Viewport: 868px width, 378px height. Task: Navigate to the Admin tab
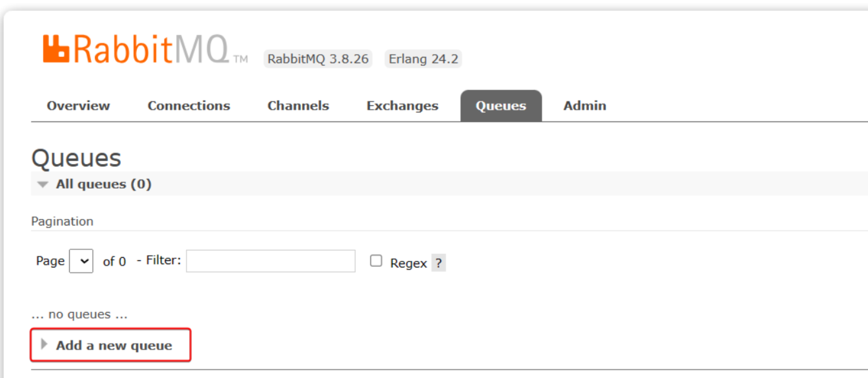point(584,106)
